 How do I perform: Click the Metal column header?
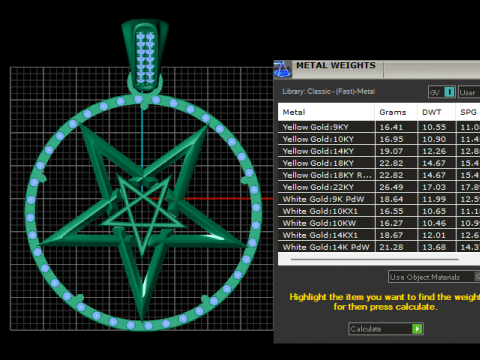click(326, 112)
